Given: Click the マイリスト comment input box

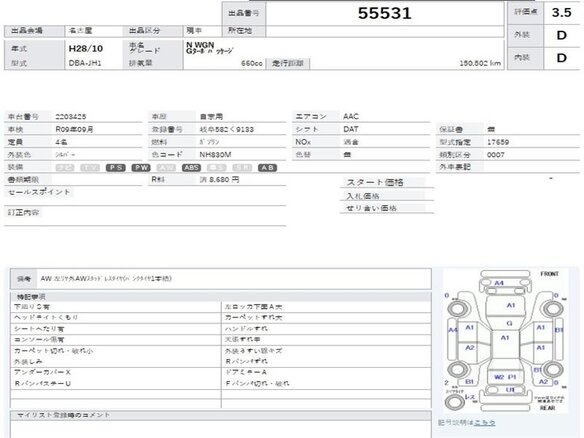Looking at the screenshot, I should pos(221,429).
